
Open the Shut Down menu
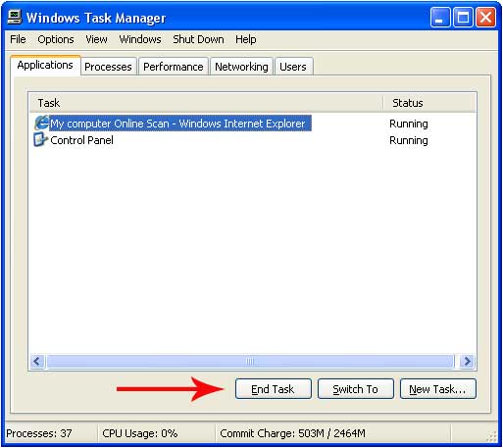(198, 39)
